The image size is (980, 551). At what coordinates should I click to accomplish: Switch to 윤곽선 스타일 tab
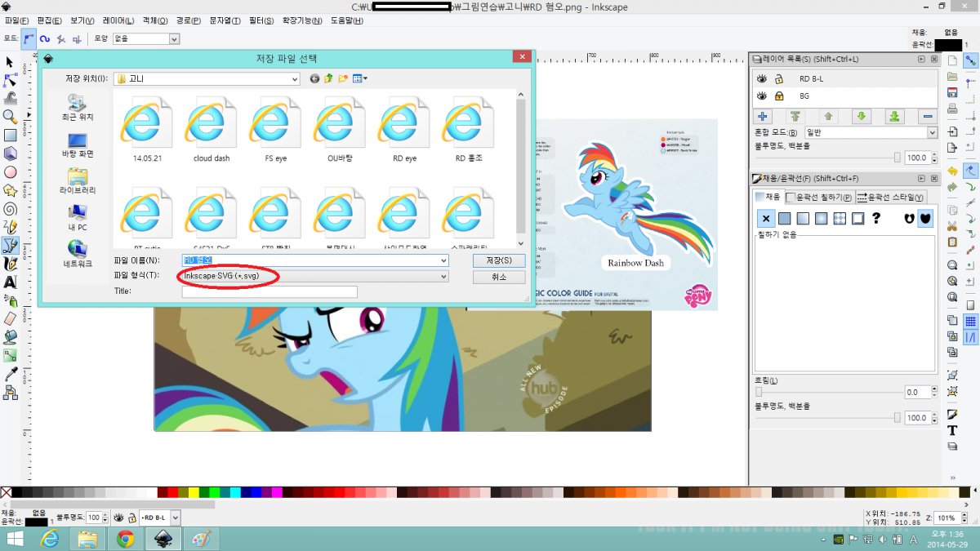(890, 198)
